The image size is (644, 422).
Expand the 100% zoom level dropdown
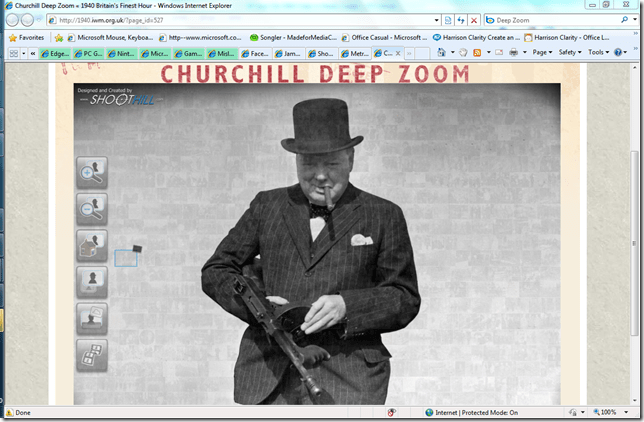(626, 412)
